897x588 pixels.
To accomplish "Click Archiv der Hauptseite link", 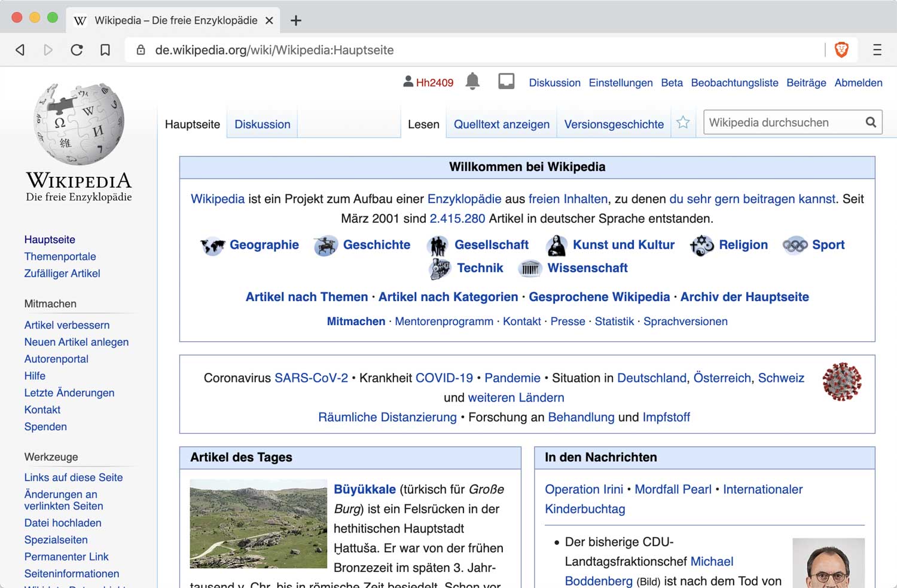I will click(745, 297).
